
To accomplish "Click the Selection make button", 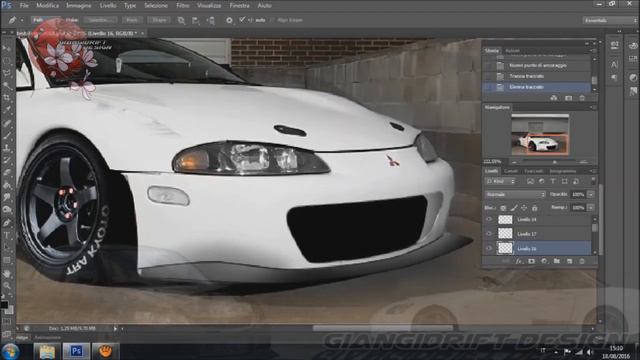I will [100, 20].
